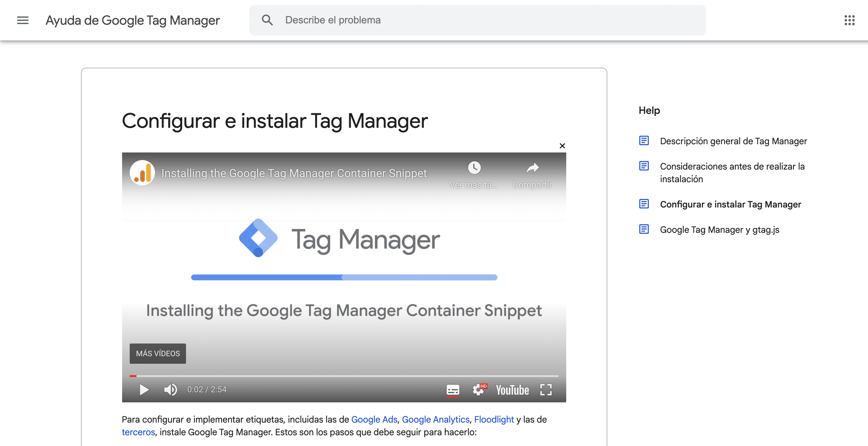Screen dimensions: 868x446
Task: Open the Google Ads link
Action: pyautogui.click(x=374, y=419)
